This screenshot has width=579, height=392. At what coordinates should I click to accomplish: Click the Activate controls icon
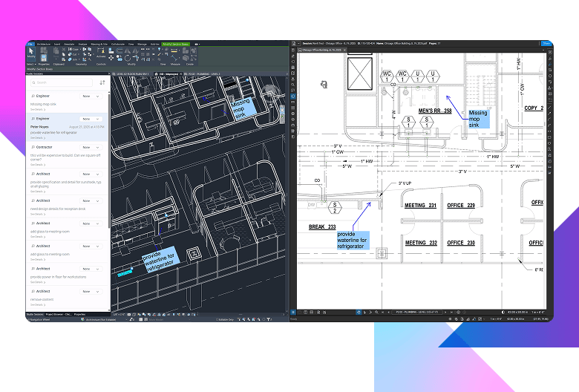101,52
